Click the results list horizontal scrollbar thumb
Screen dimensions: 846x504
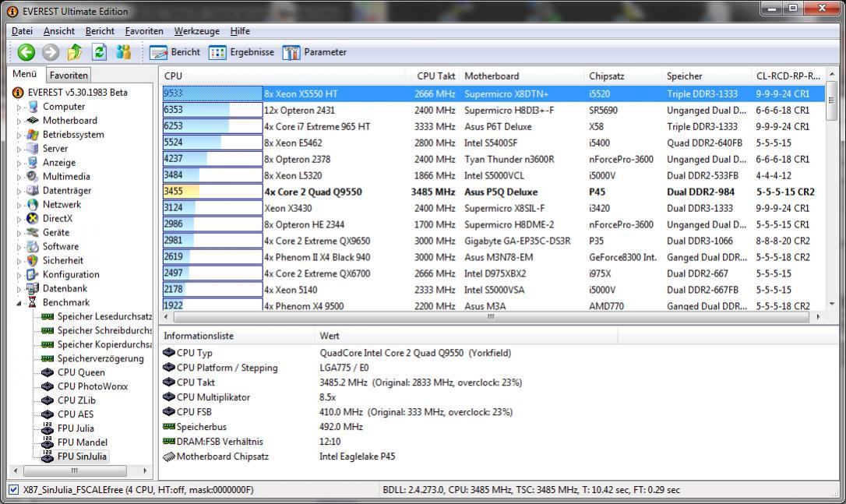[x=491, y=317]
